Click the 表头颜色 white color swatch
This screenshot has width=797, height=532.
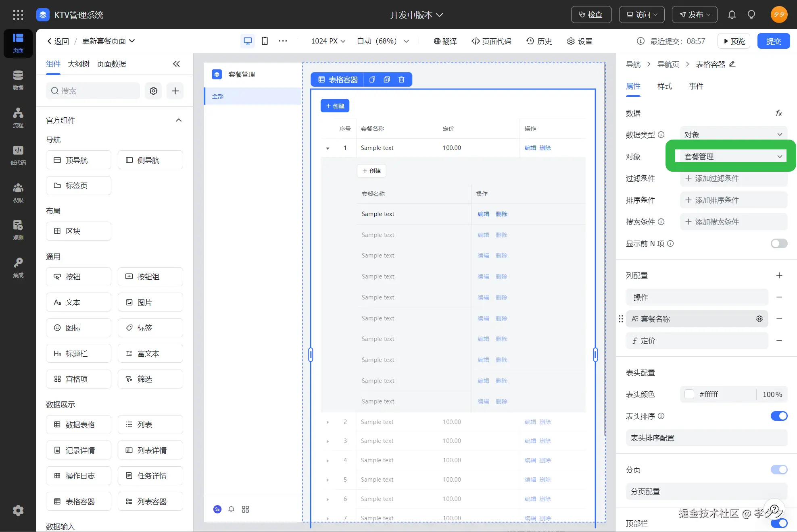click(689, 394)
